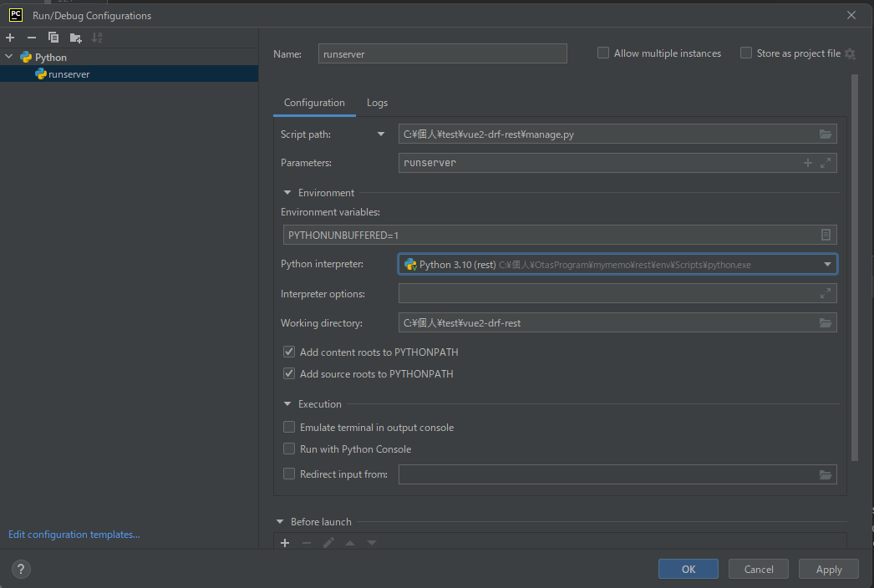Collapse the Before launch section
The image size is (874, 588).
pyautogui.click(x=280, y=522)
